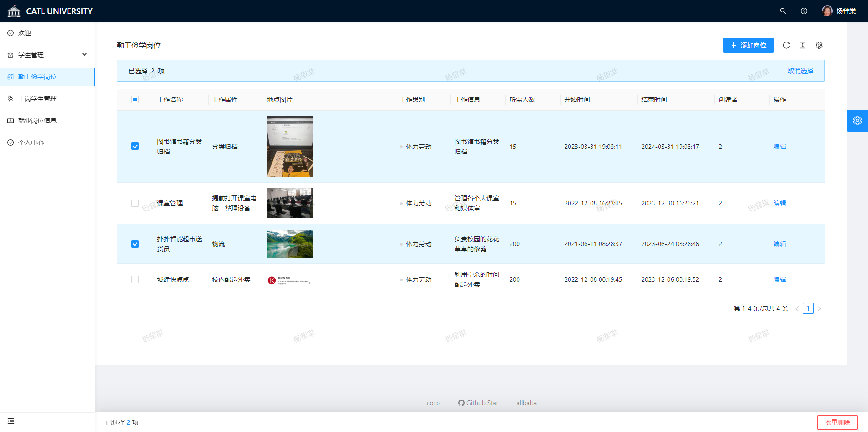This screenshot has width=868, height=432.
Task: Go to next page arrow in pagination
Action: pyautogui.click(x=819, y=309)
